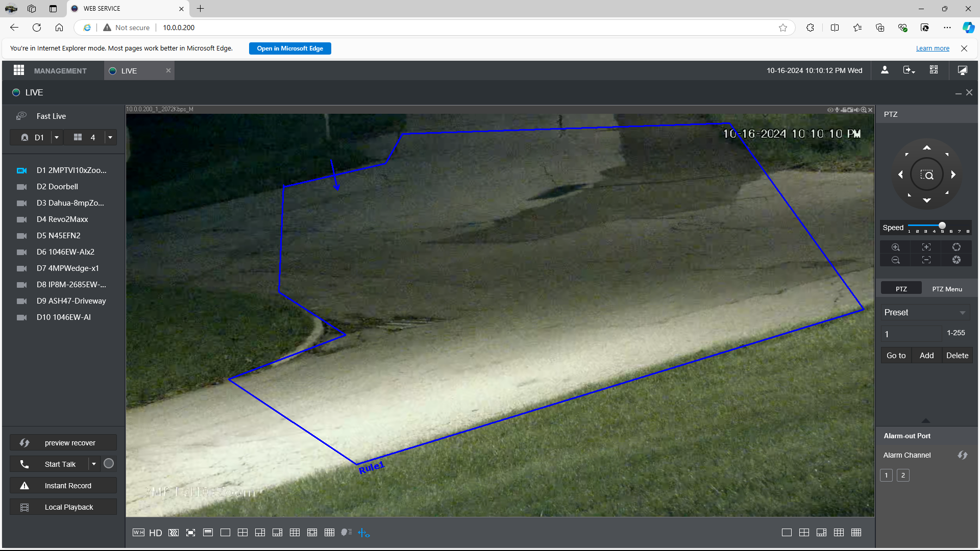Open the Learn more link
This screenshot has height=551, width=980.
click(933, 48)
